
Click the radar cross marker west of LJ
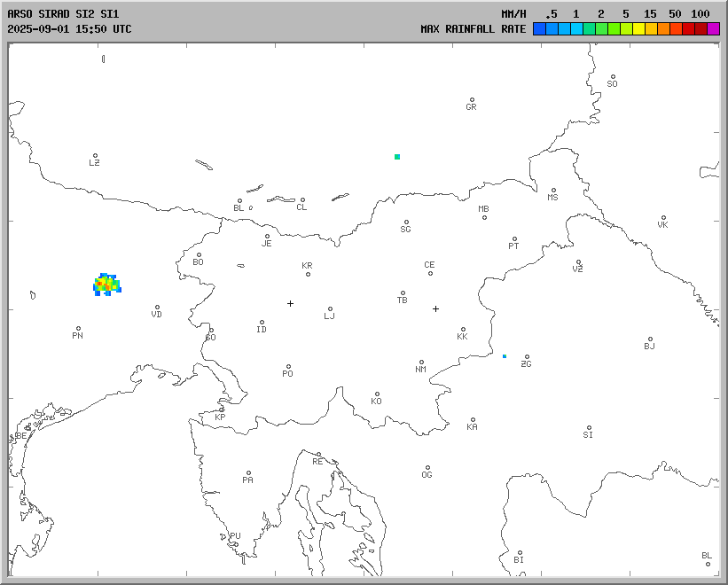click(x=290, y=303)
